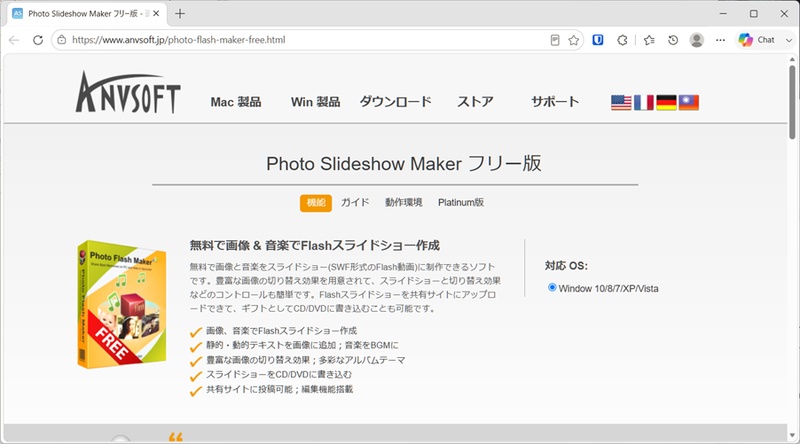Screen dimensions: 800x444
Task: Open Settings and more ellipsis
Action: (720, 40)
